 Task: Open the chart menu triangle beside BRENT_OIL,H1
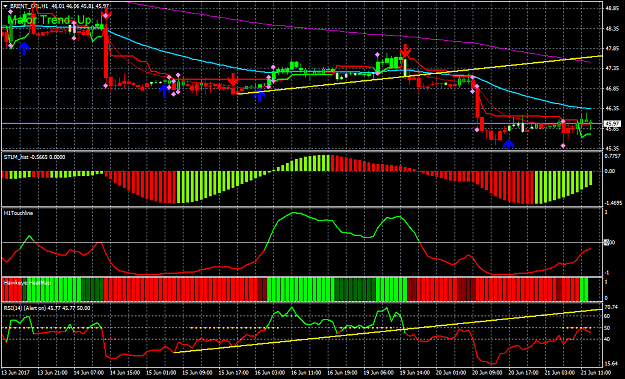[x=5, y=7]
